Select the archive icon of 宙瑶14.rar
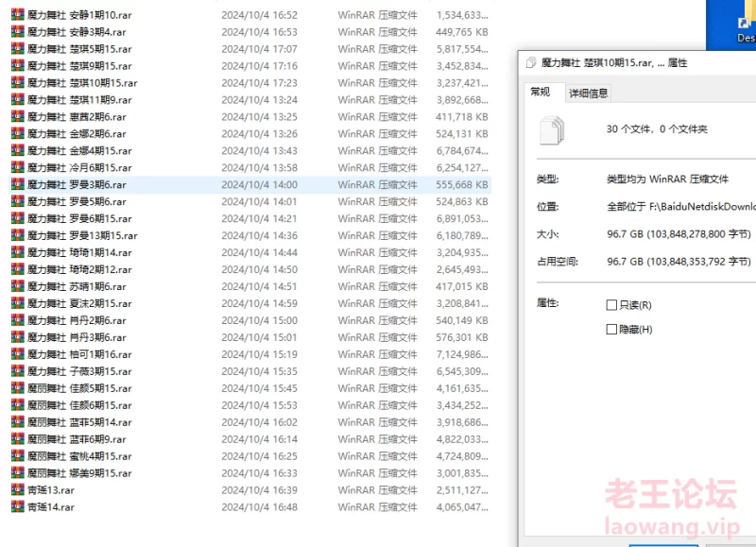This screenshot has height=547, width=756. coord(18,506)
